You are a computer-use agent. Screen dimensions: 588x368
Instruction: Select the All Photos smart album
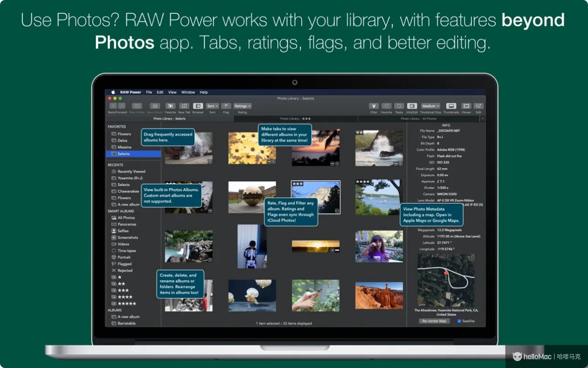123,218
